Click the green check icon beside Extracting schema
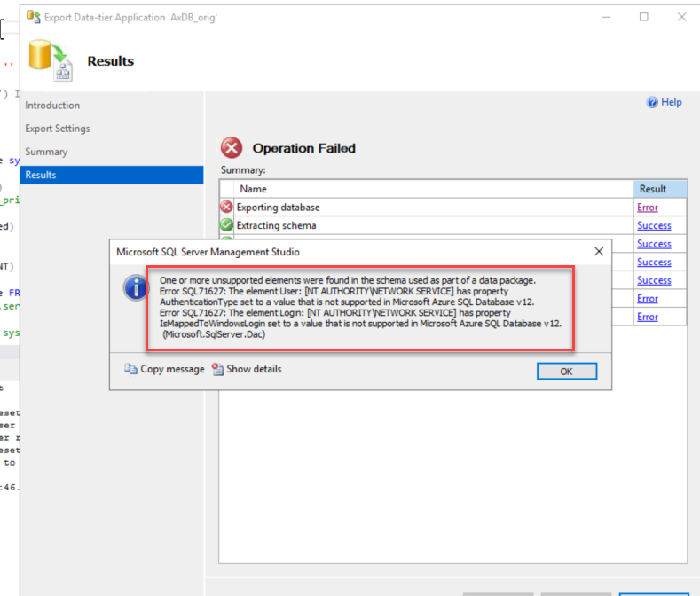 click(227, 225)
